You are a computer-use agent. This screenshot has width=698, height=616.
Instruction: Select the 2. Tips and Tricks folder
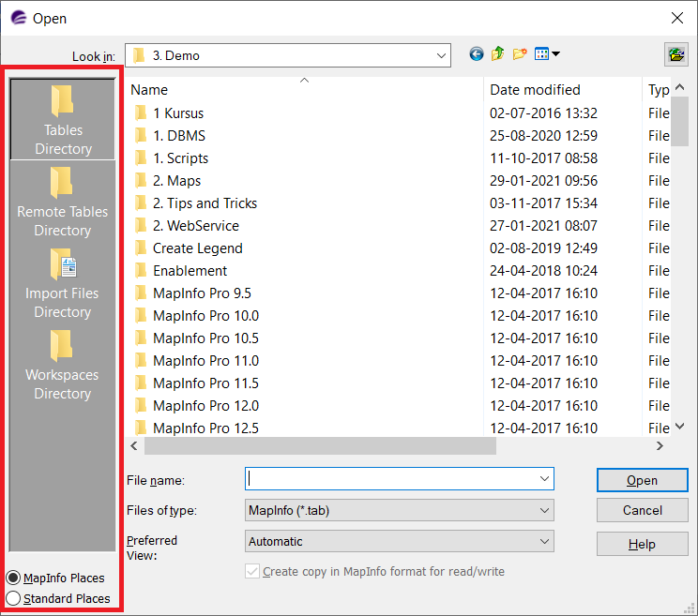205,203
